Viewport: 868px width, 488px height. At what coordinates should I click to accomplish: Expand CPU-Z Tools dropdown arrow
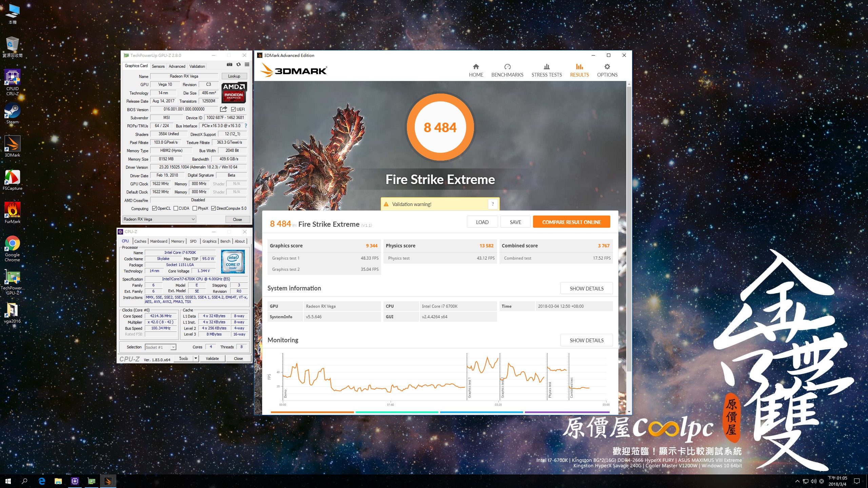[196, 358]
